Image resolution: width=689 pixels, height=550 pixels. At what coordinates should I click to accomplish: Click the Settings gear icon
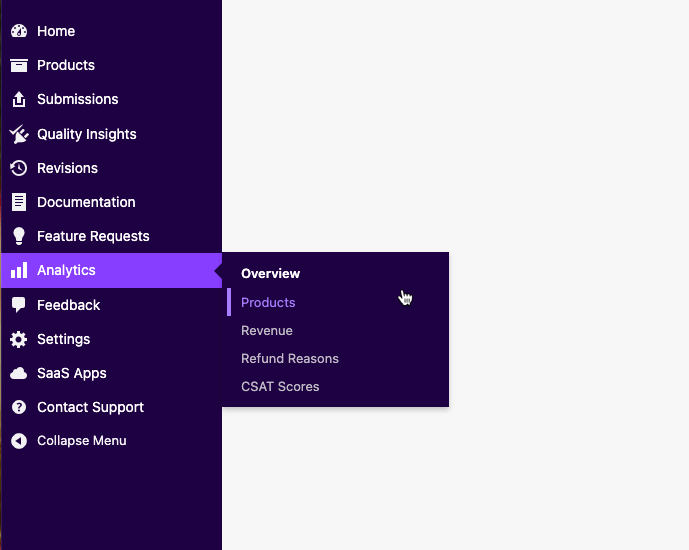[18, 339]
